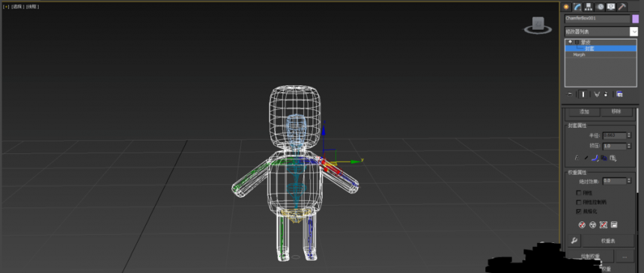Click the ChamferBox001 object name field
644x273 pixels.
pyautogui.click(x=597, y=19)
